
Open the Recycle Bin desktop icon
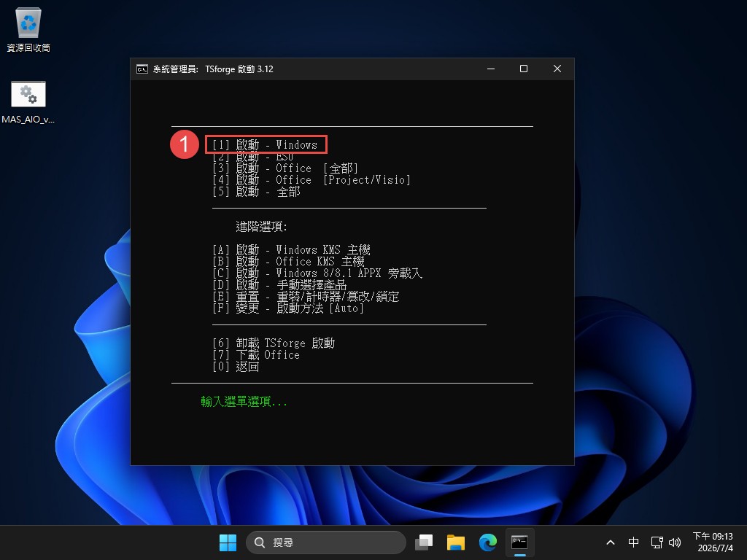[x=28, y=29]
